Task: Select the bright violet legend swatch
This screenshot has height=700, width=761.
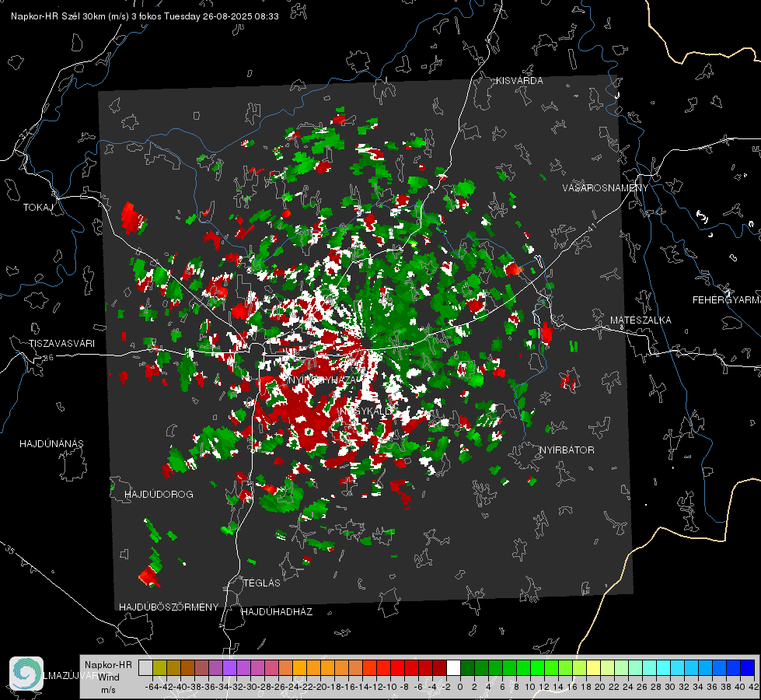Action: [229, 667]
